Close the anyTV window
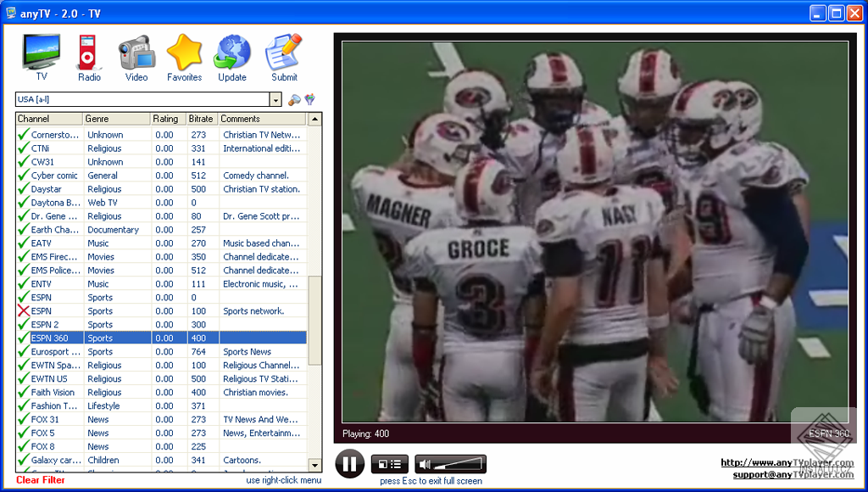Viewport: 868px width, 492px height. (854, 14)
